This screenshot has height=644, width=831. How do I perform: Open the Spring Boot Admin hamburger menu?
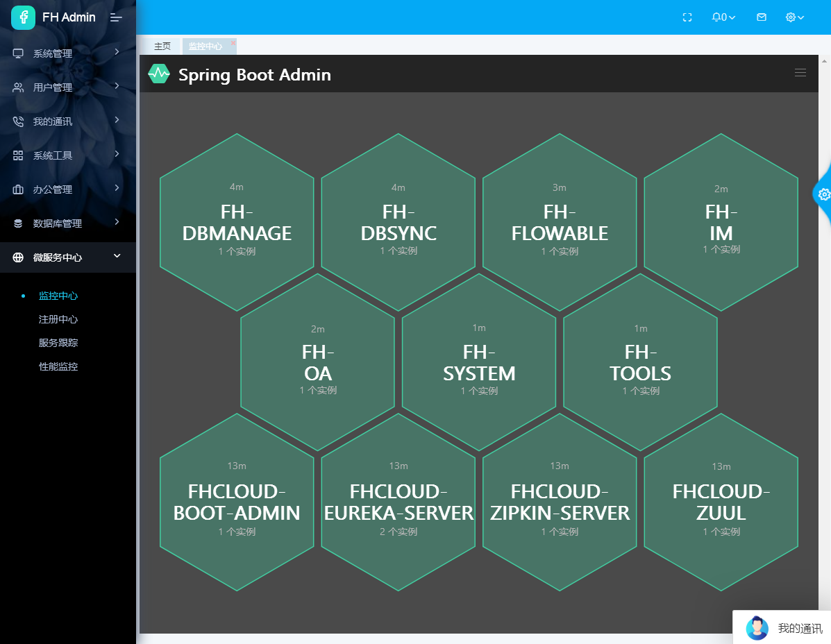pyautogui.click(x=800, y=73)
